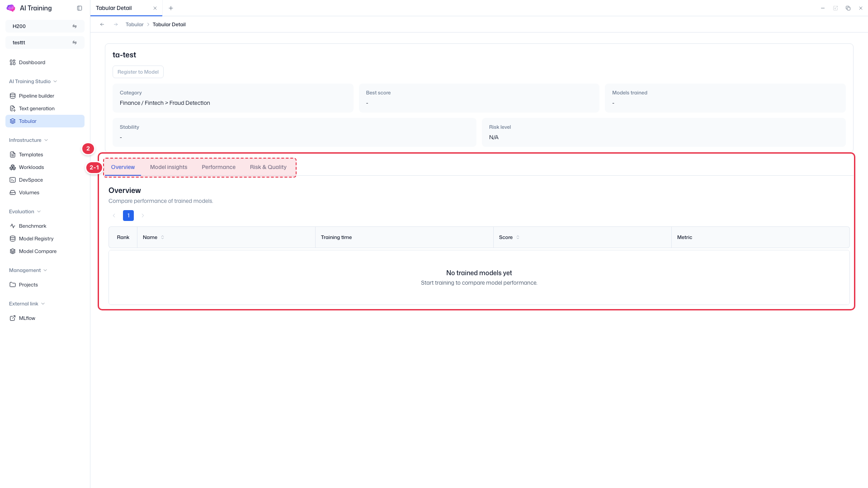Select page 1 in pagination
Viewport: 868px width, 488px height.
pyautogui.click(x=128, y=216)
